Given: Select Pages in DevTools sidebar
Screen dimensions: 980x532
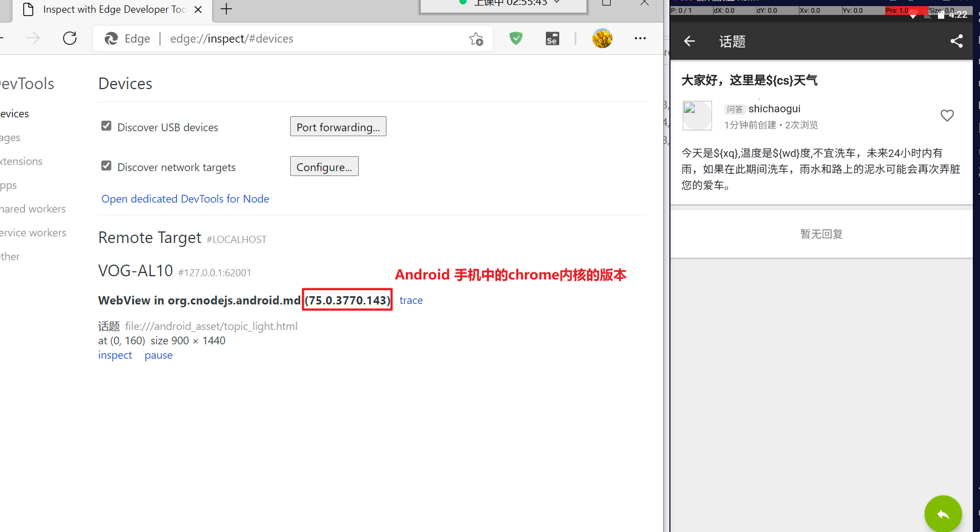Looking at the screenshot, I should (10, 137).
